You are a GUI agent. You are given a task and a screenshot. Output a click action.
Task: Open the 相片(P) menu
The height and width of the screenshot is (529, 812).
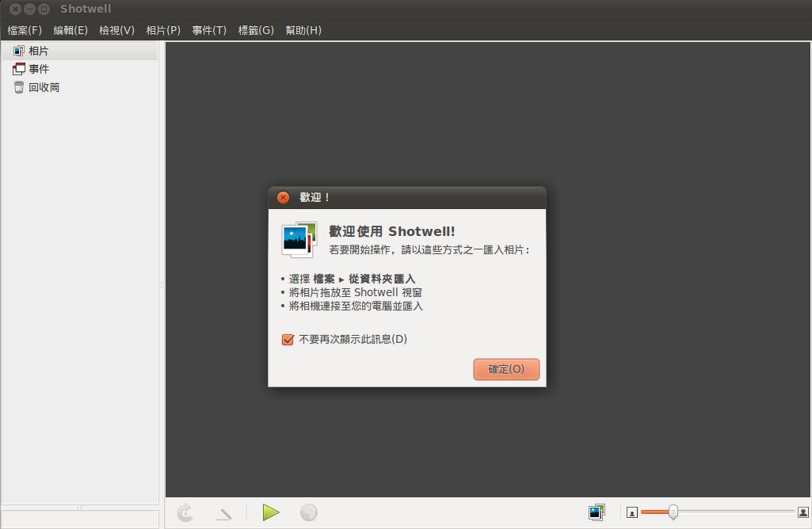163,30
